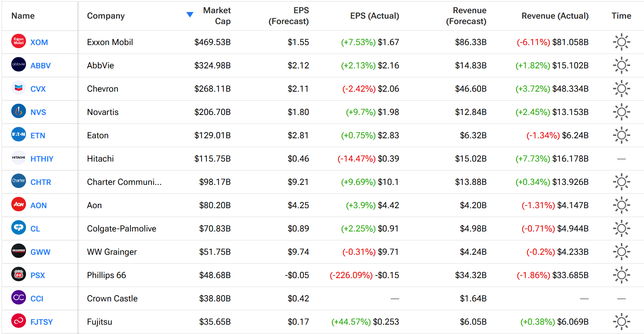Sort by Time column header
This screenshot has height=334, width=644.
tap(621, 16)
